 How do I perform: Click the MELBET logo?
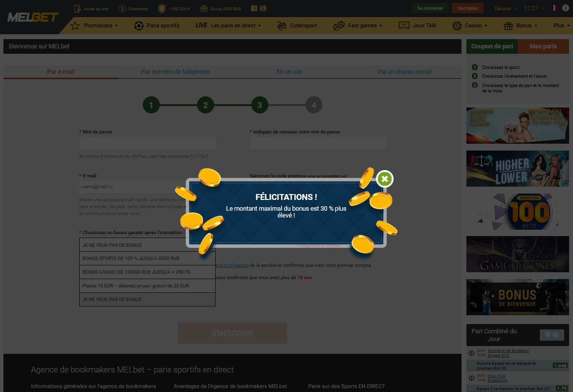[33, 17]
